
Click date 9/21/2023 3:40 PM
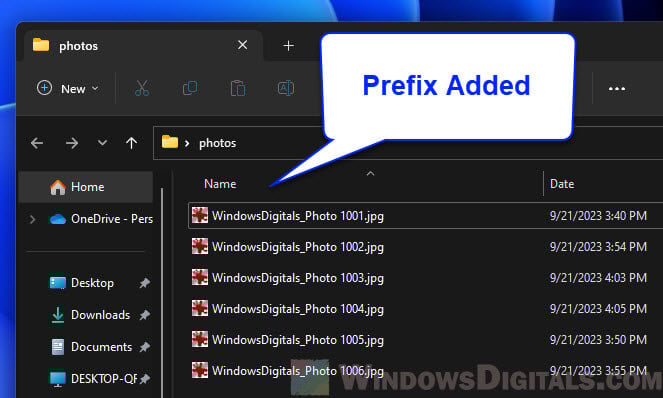tap(598, 216)
